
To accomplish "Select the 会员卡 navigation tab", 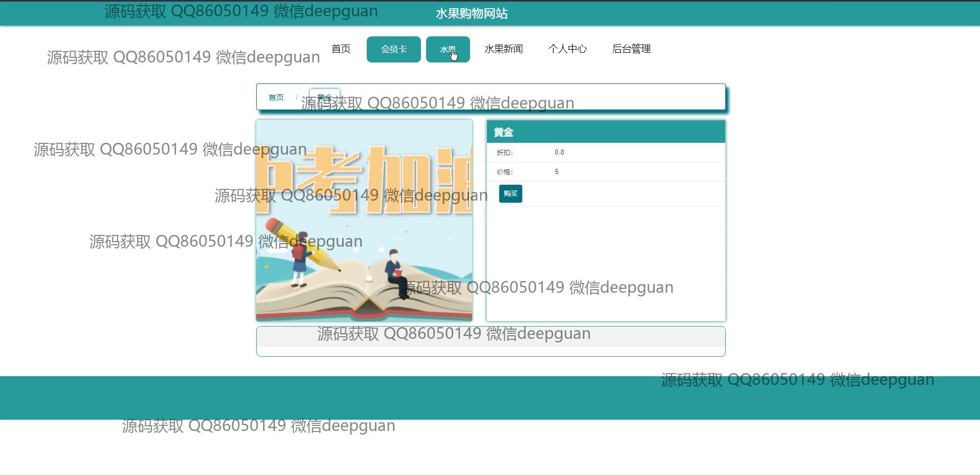I will coord(393,50).
